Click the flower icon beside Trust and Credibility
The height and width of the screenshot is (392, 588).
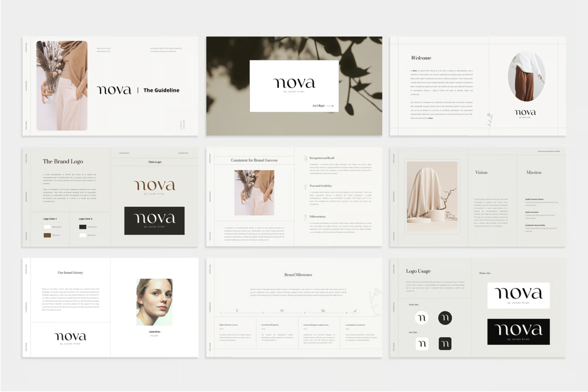click(x=306, y=187)
